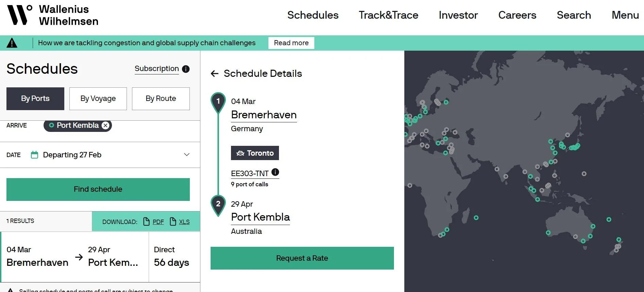Open the Investor navigation item
644x292 pixels.
coord(458,15)
